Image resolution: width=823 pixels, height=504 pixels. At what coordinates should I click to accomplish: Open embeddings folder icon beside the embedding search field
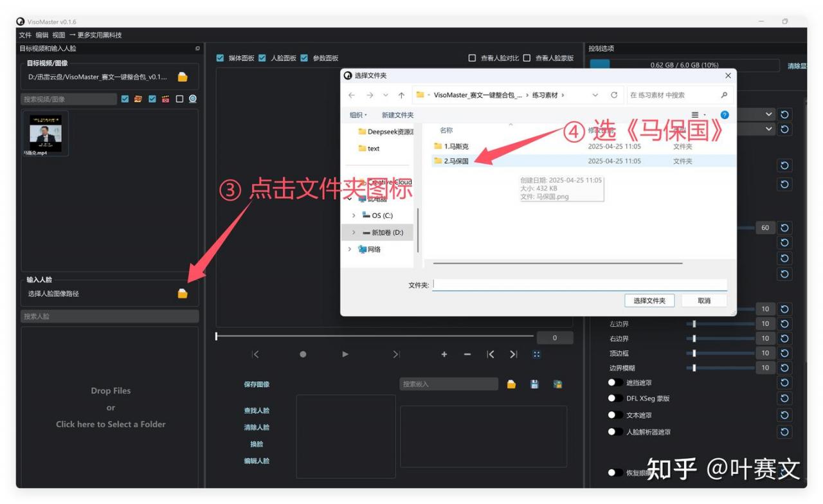(511, 384)
